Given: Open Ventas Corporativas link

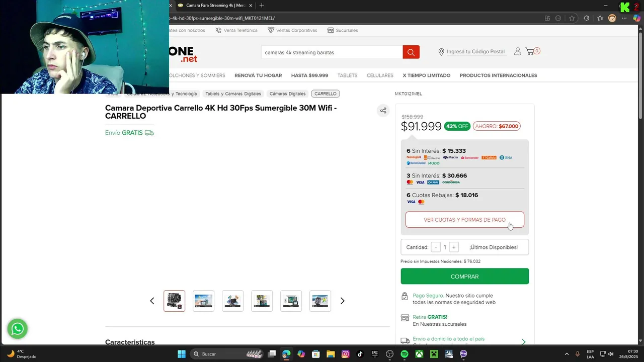Looking at the screenshot, I should coord(292,30).
